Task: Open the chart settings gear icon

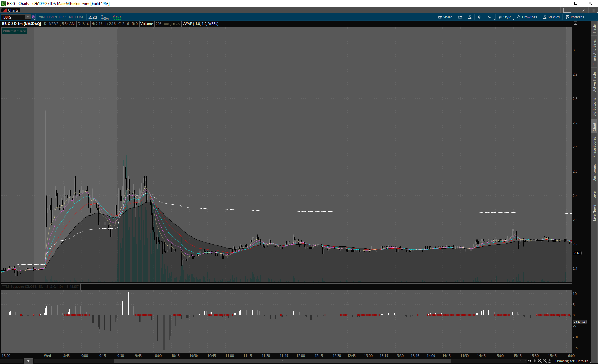Action: click(x=479, y=17)
